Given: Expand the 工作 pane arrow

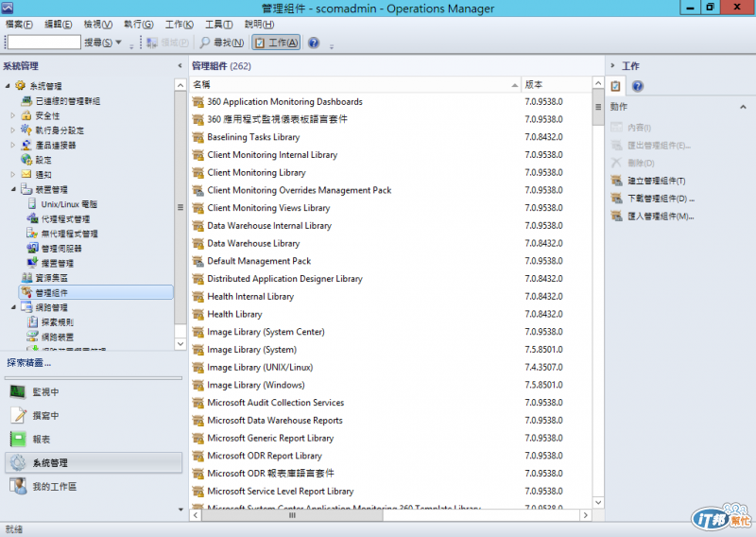Looking at the screenshot, I should pos(612,65).
